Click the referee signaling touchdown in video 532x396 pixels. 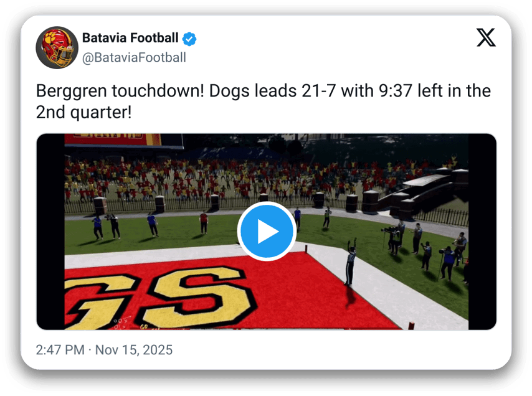click(351, 261)
